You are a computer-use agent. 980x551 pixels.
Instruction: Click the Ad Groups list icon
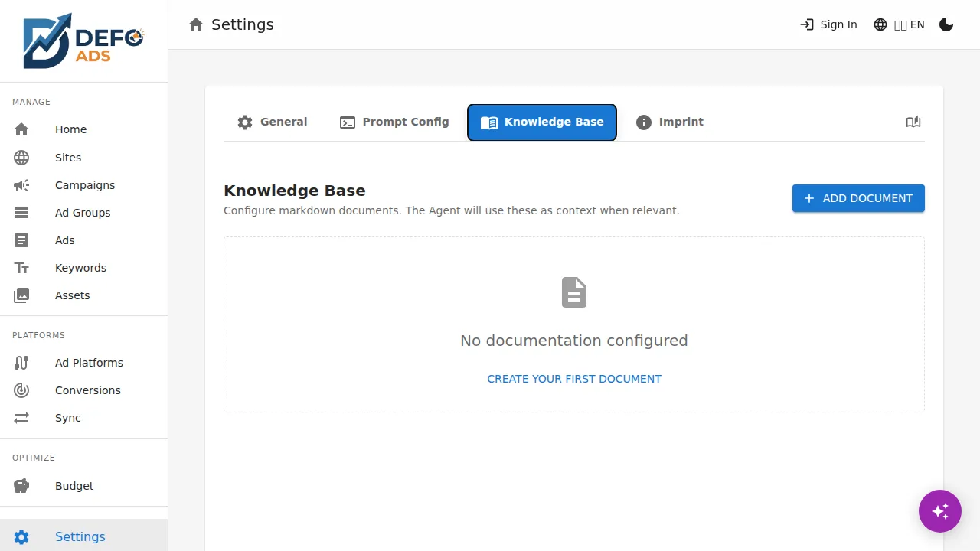21,213
